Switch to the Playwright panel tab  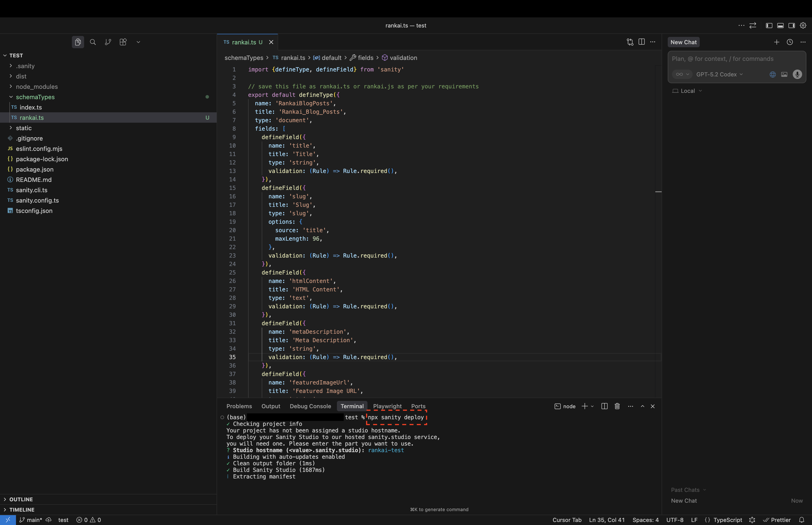coord(387,406)
